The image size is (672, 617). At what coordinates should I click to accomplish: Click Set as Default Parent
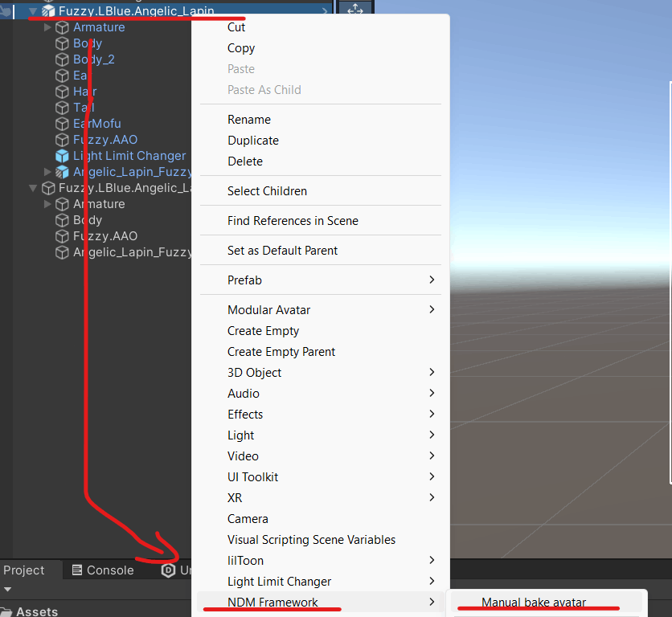(321, 251)
